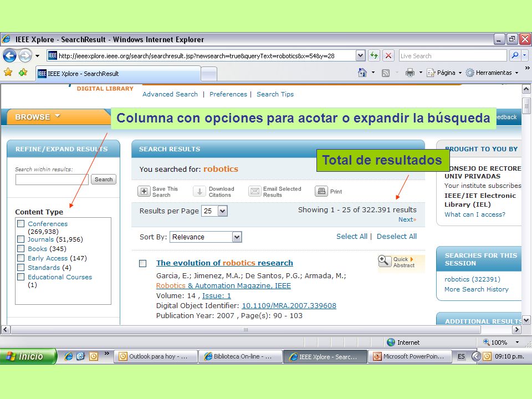This screenshot has width=532, height=399.
Task: Click the Deselect All link
Action: tap(397, 237)
